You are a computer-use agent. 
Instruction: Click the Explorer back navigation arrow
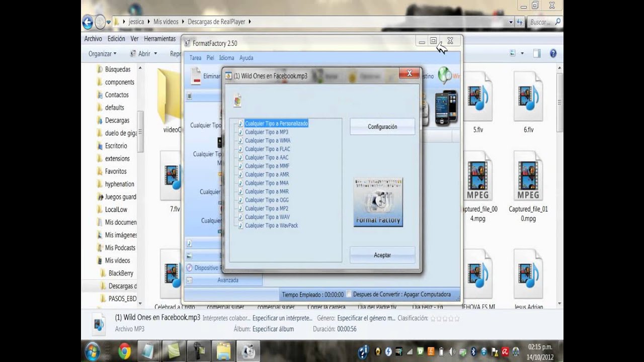tap(88, 22)
